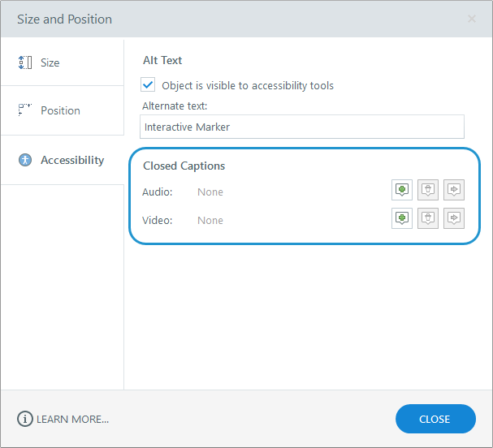The image size is (493, 448).
Task: Delete closed captions in the Video row
Action: (428, 218)
